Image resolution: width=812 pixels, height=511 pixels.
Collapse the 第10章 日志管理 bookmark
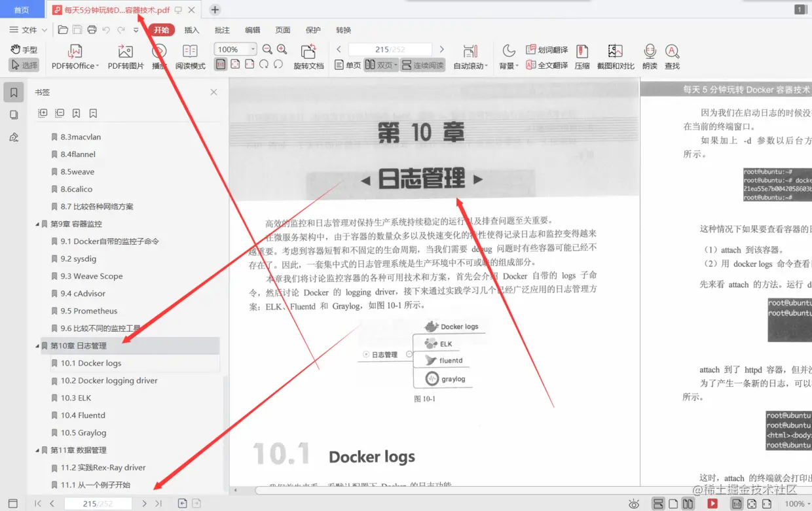pyautogui.click(x=37, y=345)
